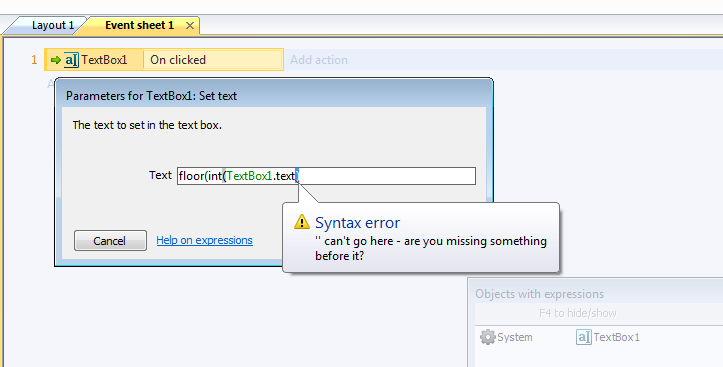
Task: Click the TextBox1 object icon in event condition
Action: tap(71, 60)
